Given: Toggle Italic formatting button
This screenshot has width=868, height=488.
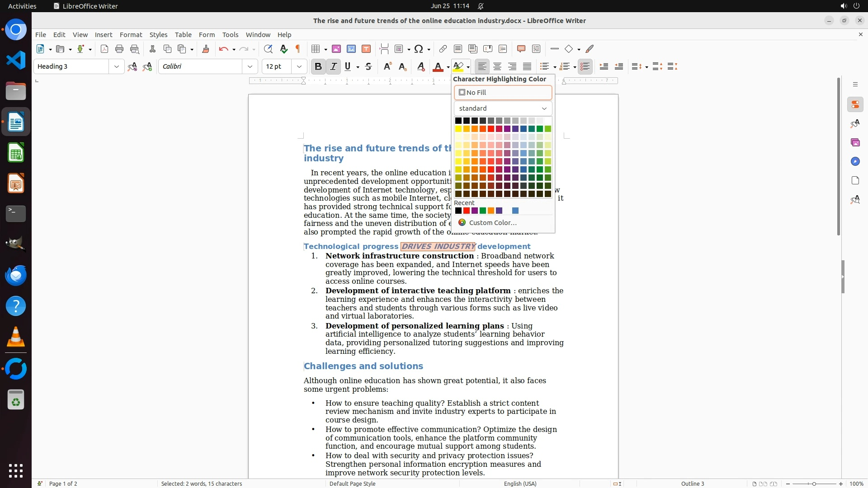Looking at the screenshot, I should (334, 66).
